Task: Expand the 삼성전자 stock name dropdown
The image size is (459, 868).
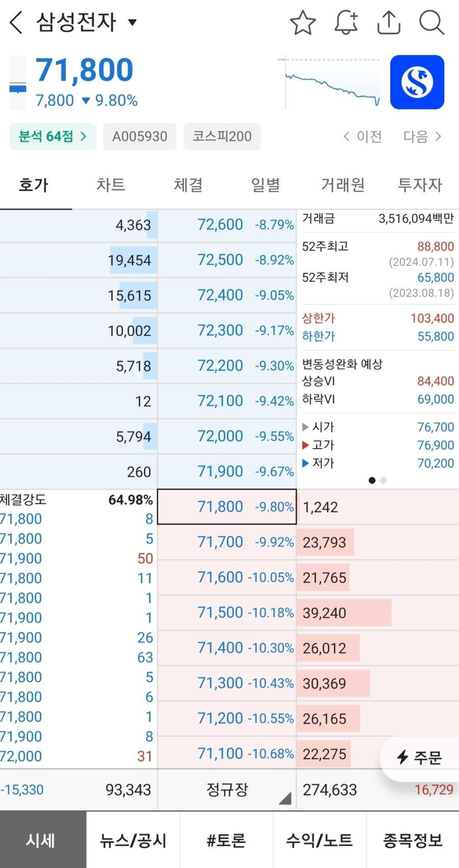Action: pyautogui.click(x=133, y=22)
